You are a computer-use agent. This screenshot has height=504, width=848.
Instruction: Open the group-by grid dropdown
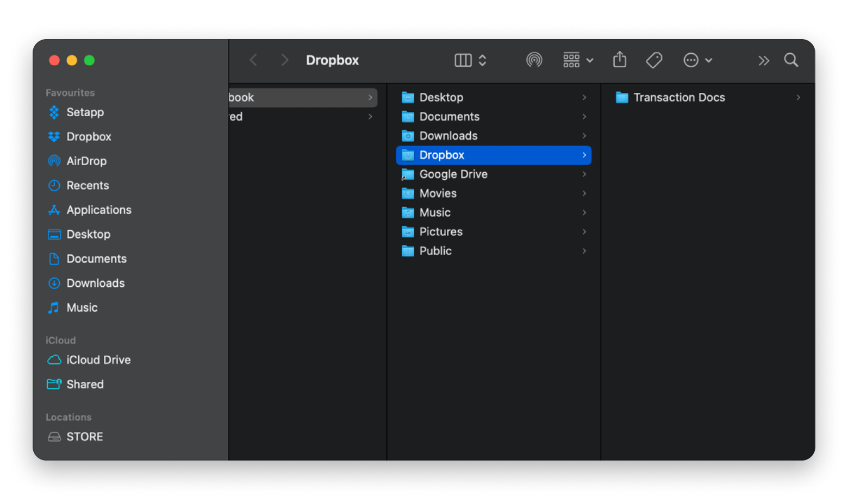click(577, 60)
